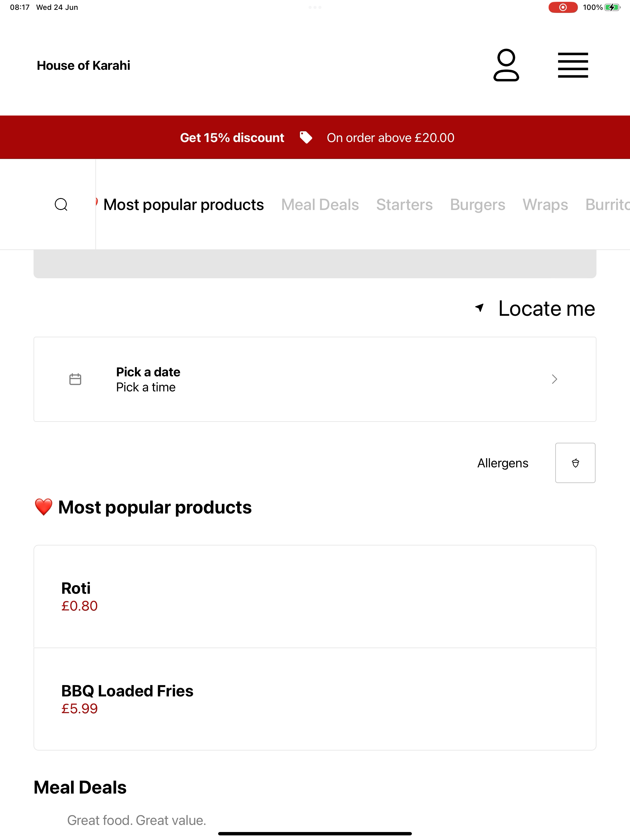Tap the red heart emoji heading

click(43, 507)
